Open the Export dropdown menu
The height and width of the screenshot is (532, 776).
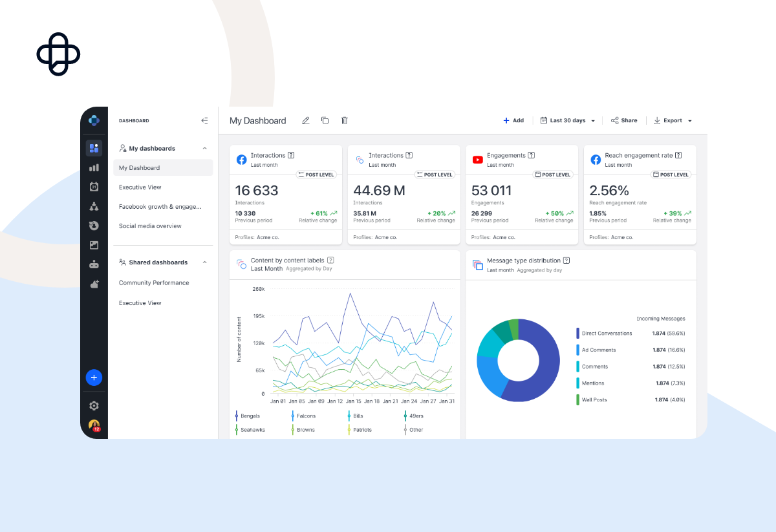673,121
